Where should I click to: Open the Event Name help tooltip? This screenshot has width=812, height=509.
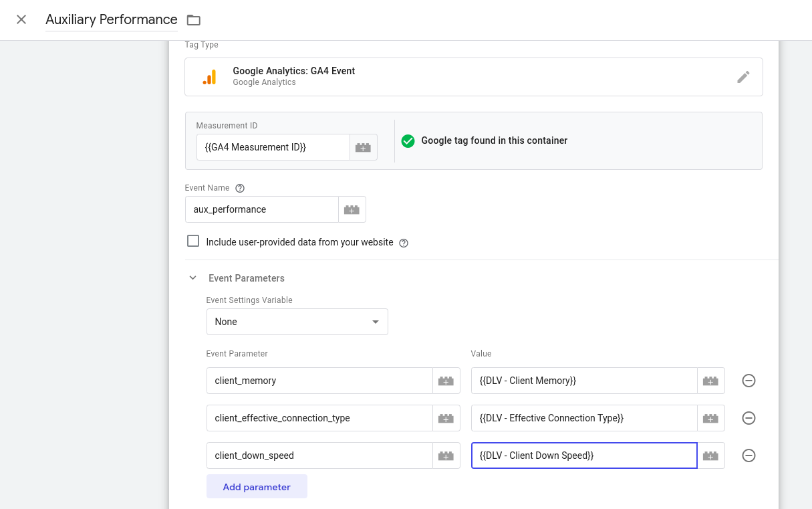(x=240, y=188)
